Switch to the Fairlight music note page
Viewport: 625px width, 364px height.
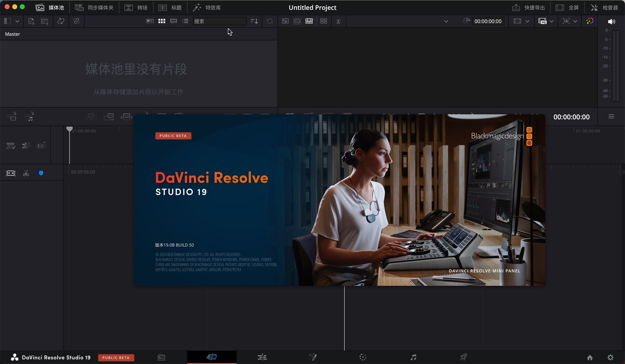(x=413, y=357)
